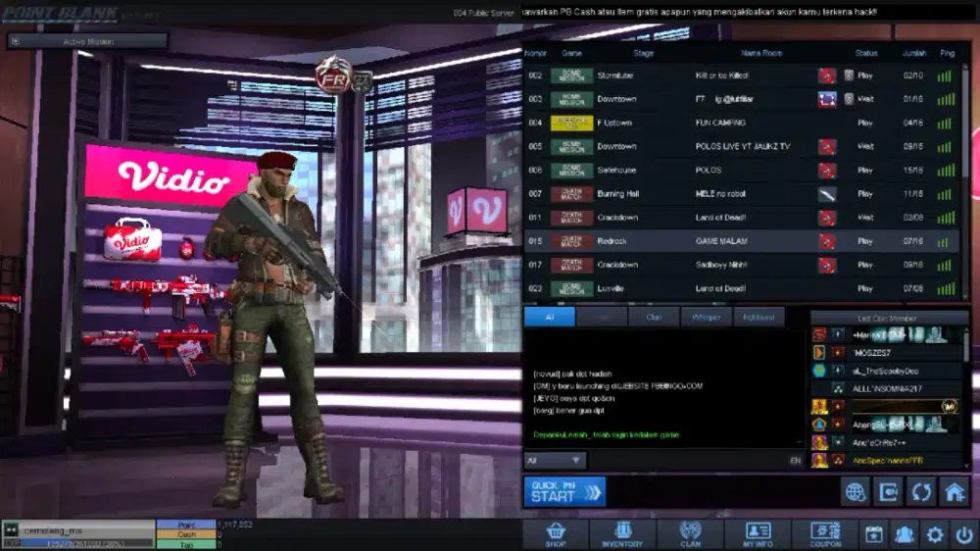980x551 pixels.
Task: Click the power exit icon
Action: (x=964, y=534)
